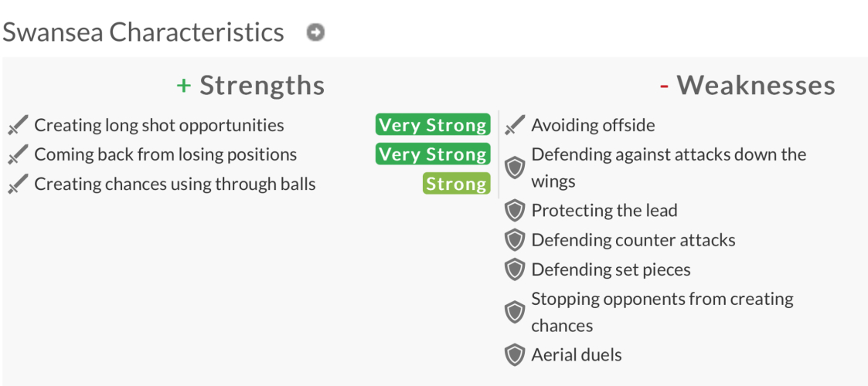Click sword icon beside Creating long shot opportunities
The width and height of the screenshot is (868, 386).
(x=18, y=125)
